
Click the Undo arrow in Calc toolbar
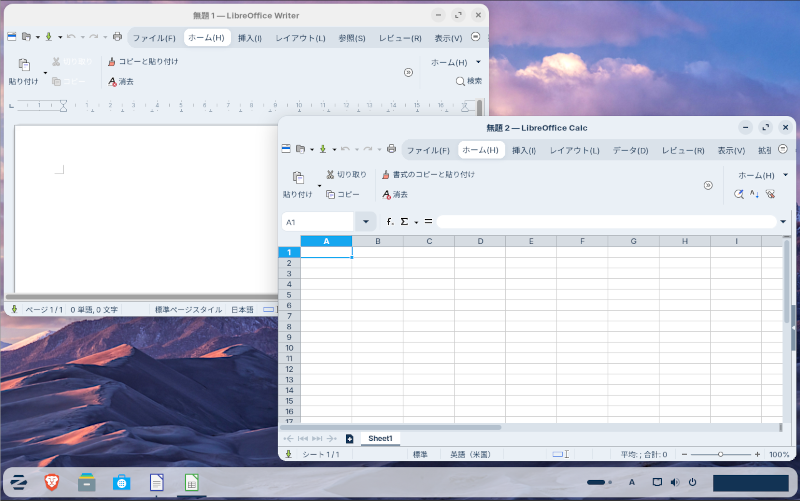345,149
